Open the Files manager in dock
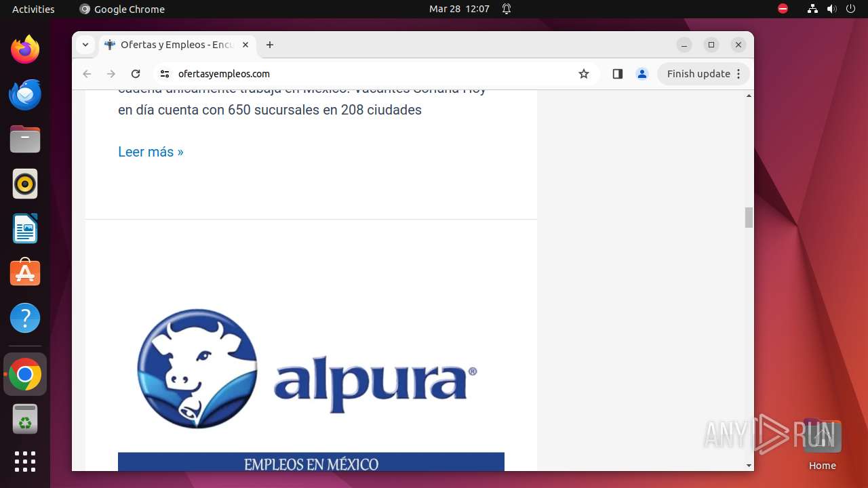The height and width of the screenshot is (488, 868). (x=25, y=139)
